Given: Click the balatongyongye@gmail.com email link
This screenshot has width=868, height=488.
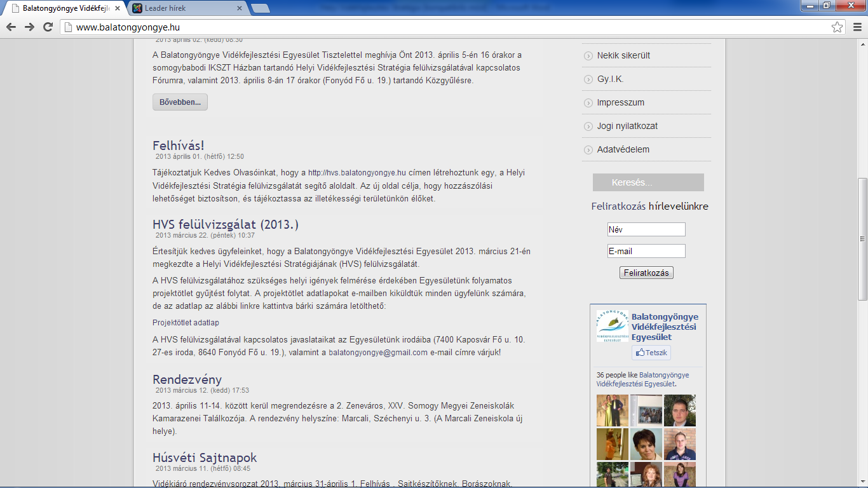Looking at the screenshot, I should pos(378,353).
